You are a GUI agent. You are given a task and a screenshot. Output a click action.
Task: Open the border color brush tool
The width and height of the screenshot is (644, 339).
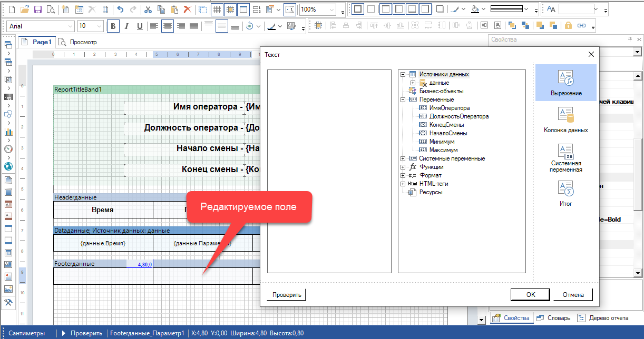click(x=454, y=9)
